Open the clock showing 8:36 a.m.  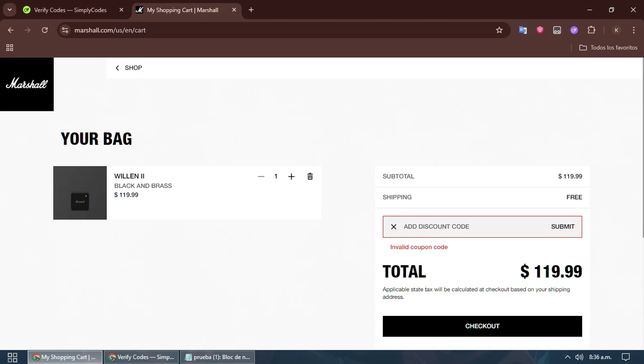[600, 357]
